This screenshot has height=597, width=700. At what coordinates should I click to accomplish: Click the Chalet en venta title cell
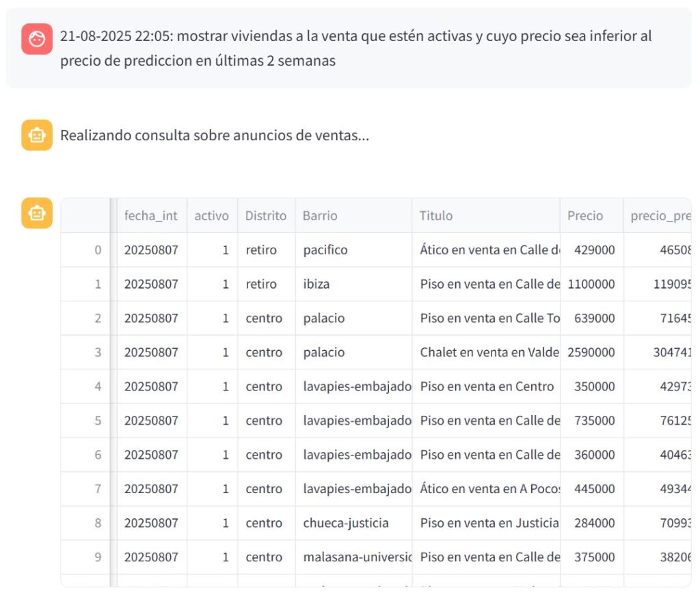coord(489,353)
